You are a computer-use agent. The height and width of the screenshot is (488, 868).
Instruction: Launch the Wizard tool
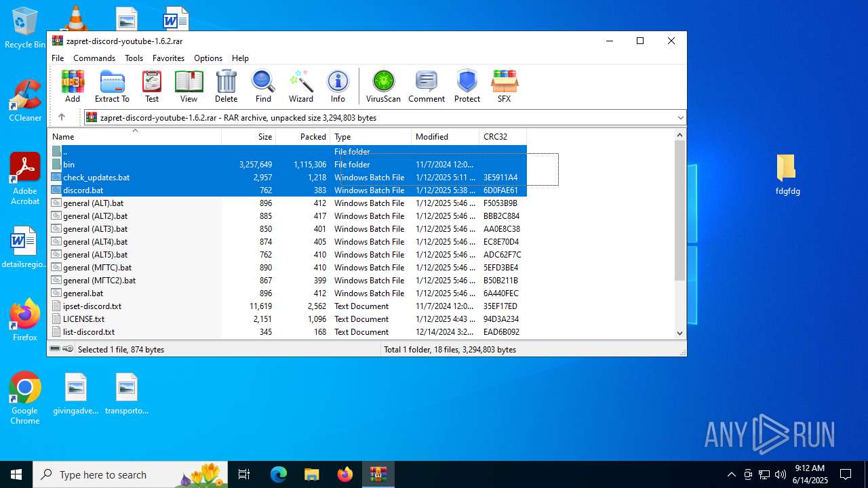300,86
